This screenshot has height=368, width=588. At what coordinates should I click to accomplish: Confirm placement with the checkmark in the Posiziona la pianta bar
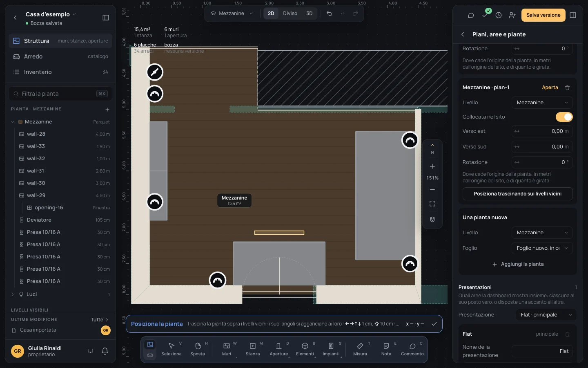point(434,324)
